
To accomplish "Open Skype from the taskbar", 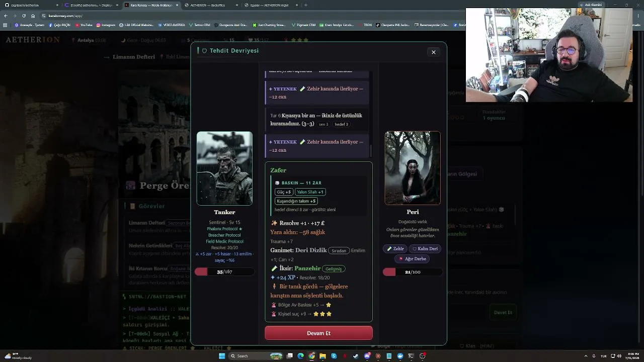I will click(x=334, y=356).
